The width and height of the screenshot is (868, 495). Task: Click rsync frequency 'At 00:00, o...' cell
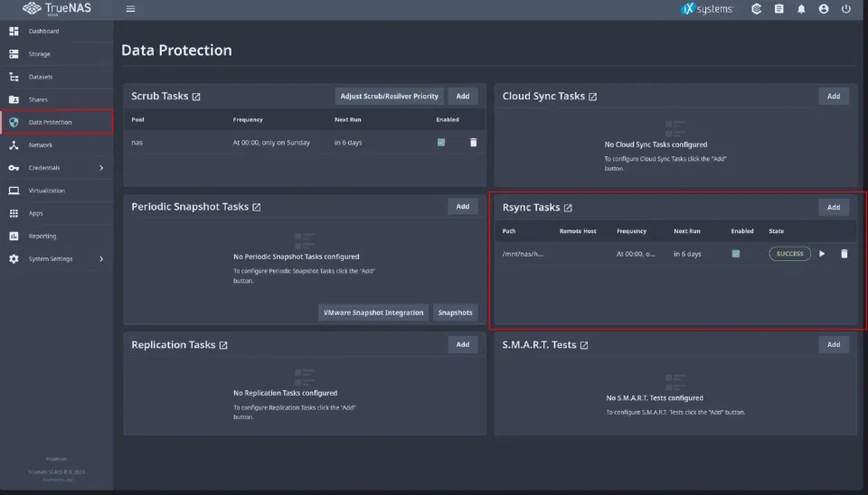636,254
